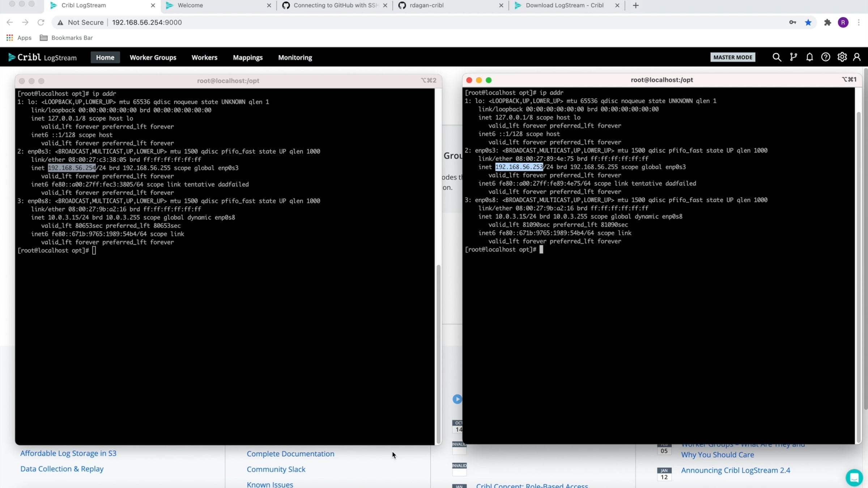Screen dimensions: 868x488
Task: Open the Cribl search icon
Action: tap(776, 57)
